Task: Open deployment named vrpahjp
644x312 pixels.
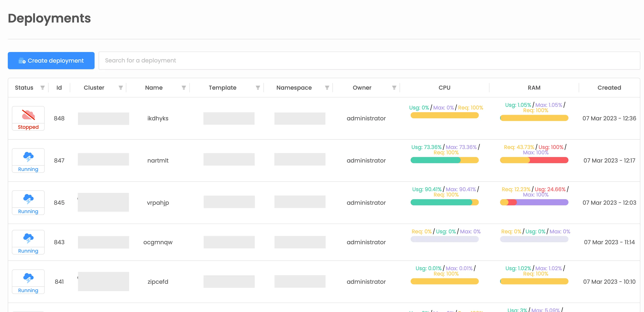Action: (x=158, y=203)
